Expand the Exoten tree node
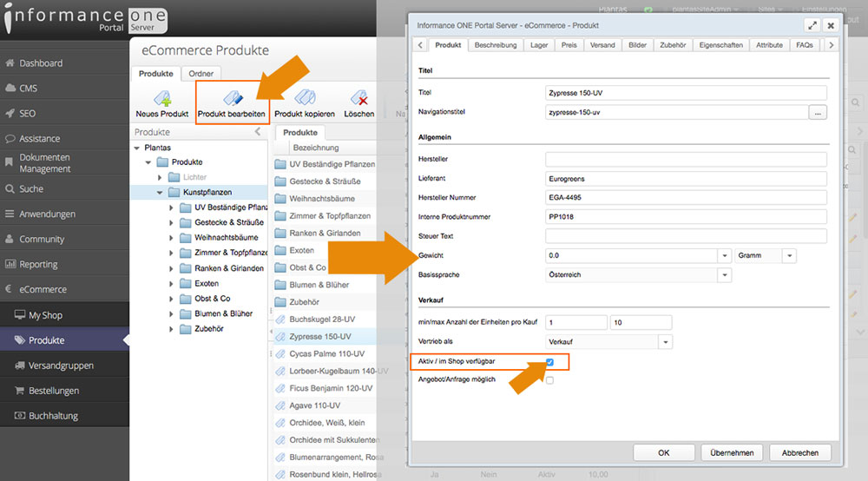Image resolution: width=868 pixels, height=481 pixels. [171, 284]
